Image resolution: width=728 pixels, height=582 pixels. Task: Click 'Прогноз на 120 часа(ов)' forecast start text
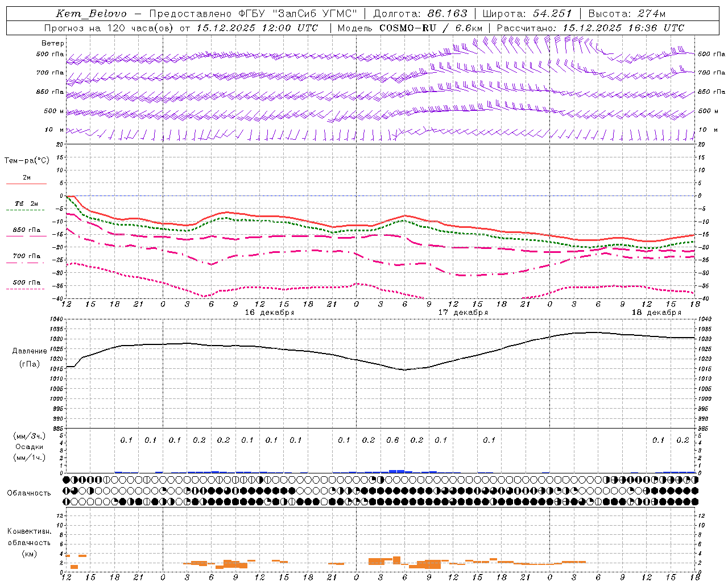pyautogui.click(x=109, y=28)
